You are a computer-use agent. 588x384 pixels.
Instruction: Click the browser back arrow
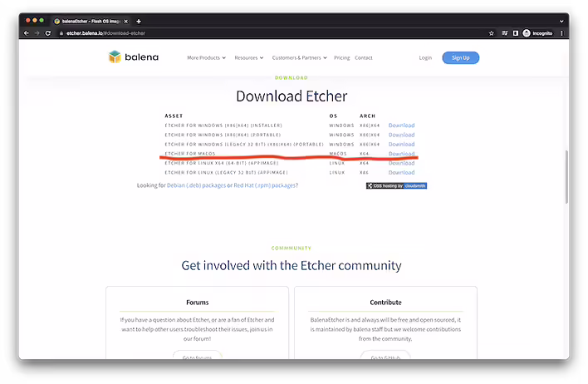[27, 33]
